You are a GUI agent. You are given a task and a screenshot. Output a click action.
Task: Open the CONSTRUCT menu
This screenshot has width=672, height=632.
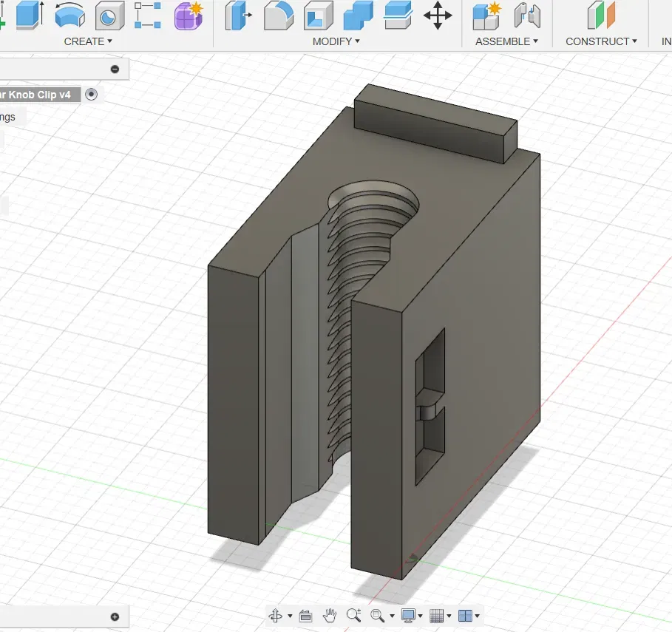601,41
